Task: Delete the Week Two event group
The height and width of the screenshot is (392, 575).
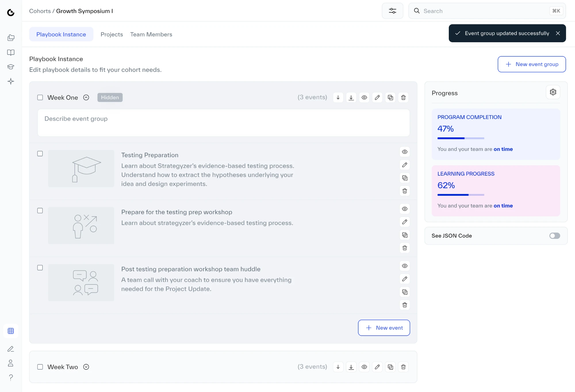Action: pos(403,367)
